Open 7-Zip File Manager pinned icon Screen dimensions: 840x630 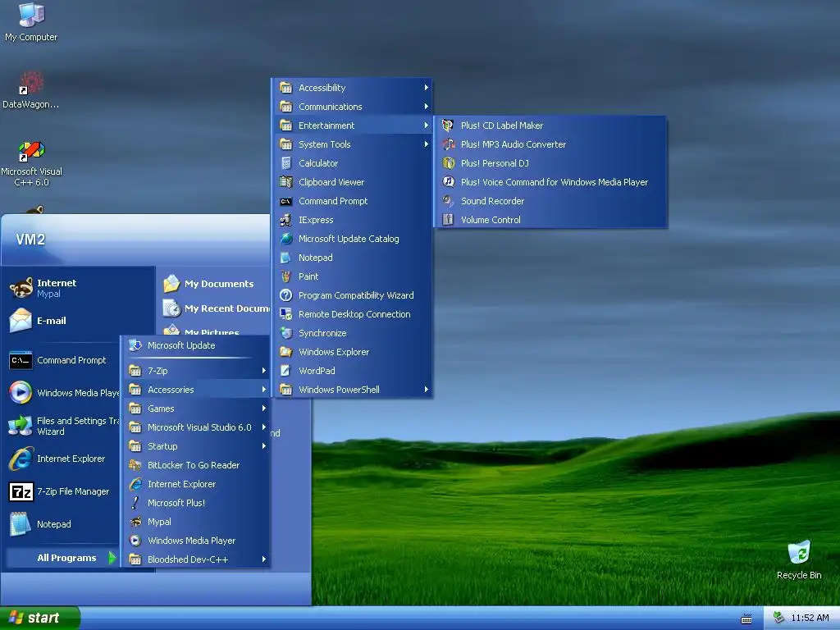pyautogui.click(x=21, y=491)
